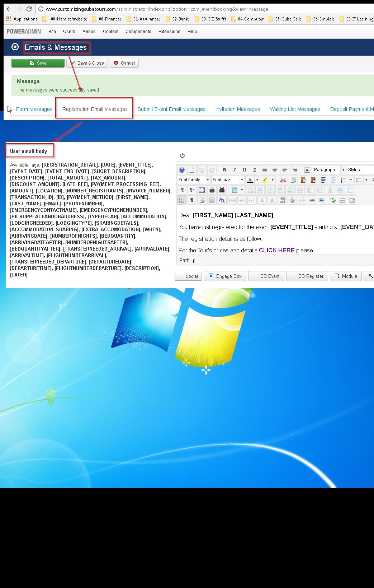
Task: Click the anchor icon in toolbar
Action: point(292,200)
